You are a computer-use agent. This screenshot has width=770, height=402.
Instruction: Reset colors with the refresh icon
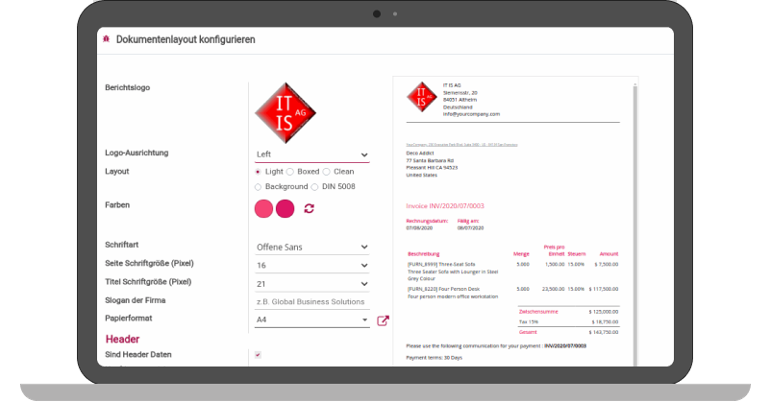tap(309, 208)
